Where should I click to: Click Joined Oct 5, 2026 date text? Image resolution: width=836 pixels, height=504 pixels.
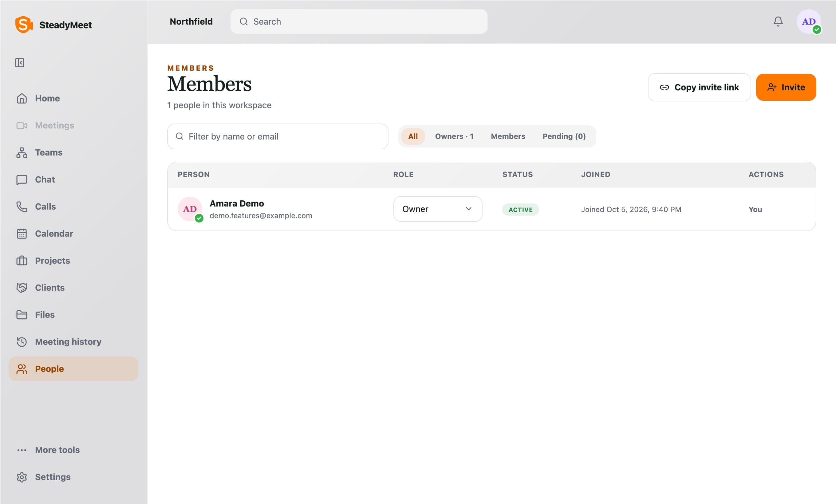pyautogui.click(x=631, y=210)
